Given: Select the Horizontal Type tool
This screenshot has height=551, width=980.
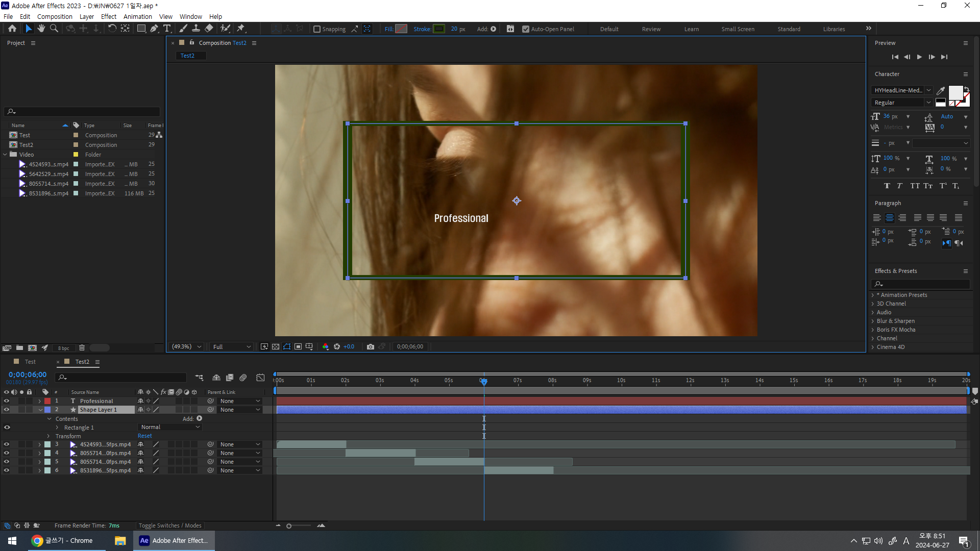Looking at the screenshot, I should tap(167, 29).
